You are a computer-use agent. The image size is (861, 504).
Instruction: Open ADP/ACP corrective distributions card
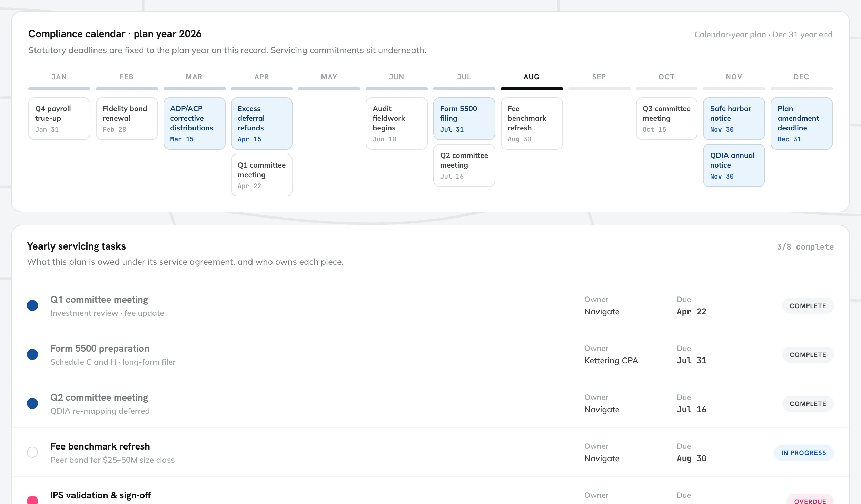tap(194, 123)
